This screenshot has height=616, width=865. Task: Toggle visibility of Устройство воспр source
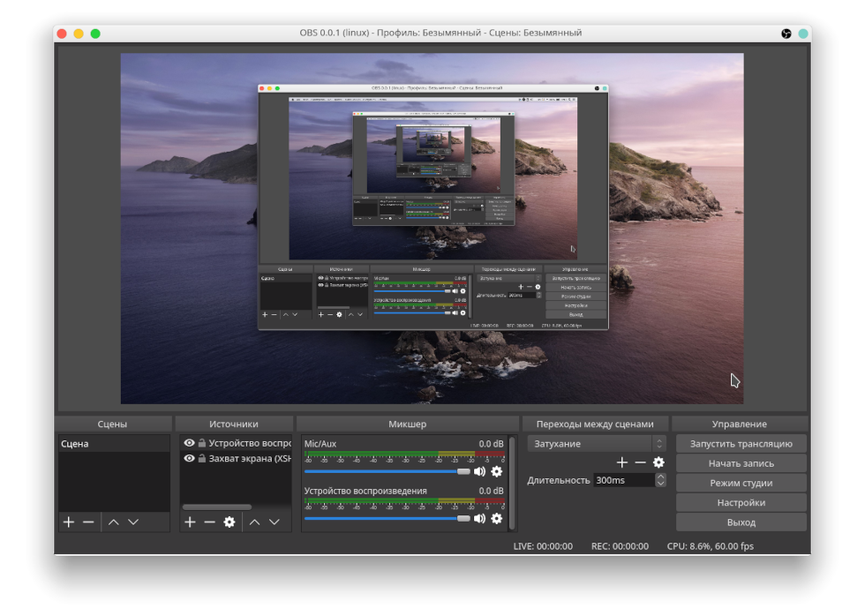click(x=189, y=443)
